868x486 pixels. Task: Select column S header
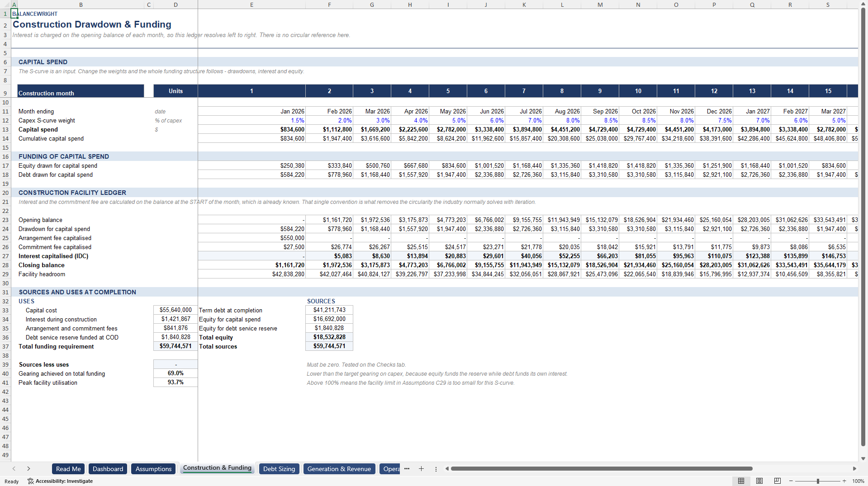pyautogui.click(x=828, y=5)
